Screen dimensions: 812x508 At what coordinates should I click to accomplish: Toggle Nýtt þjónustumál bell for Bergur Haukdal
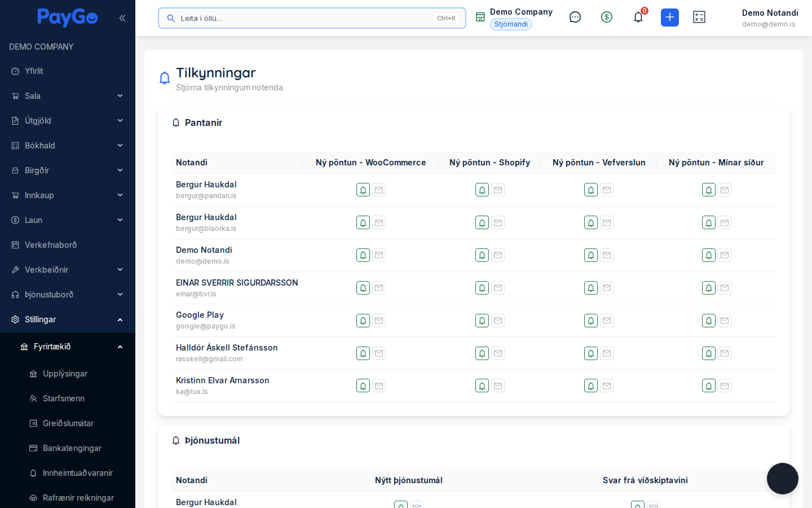coord(401,505)
